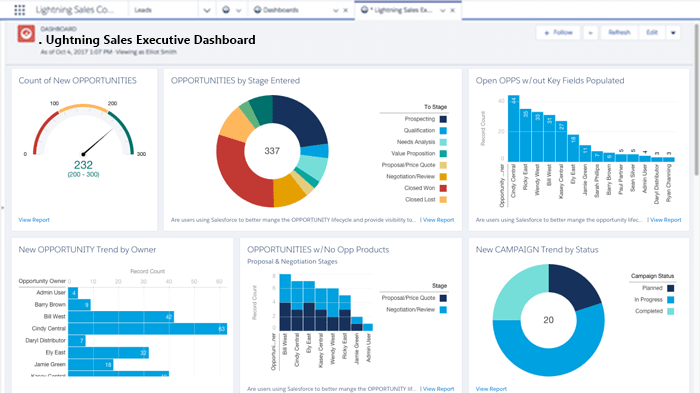Click the Ely East bar showing 32
700x393 pixels.
tap(108, 353)
